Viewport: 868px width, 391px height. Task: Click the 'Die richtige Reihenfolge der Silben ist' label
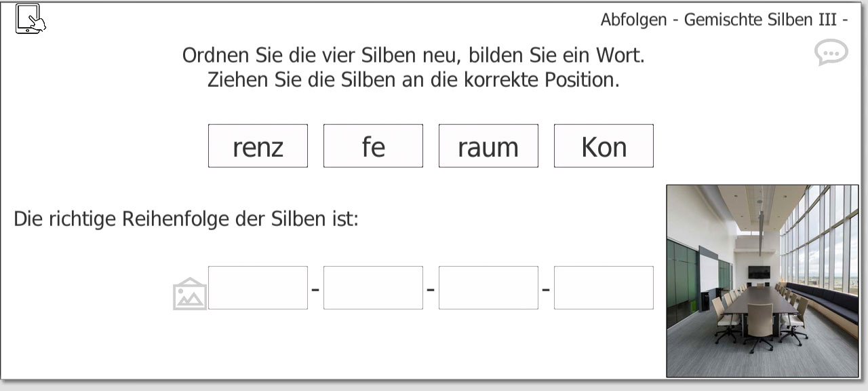pyautogui.click(x=186, y=219)
